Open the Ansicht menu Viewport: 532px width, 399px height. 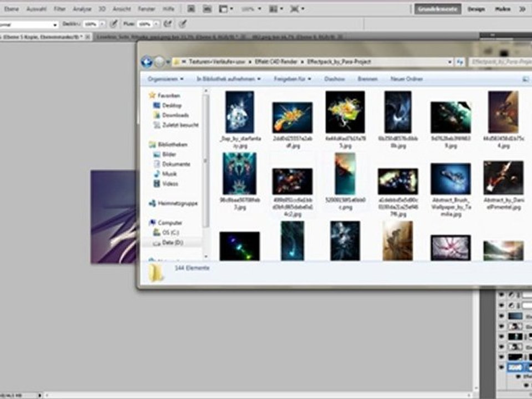coord(121,9)
